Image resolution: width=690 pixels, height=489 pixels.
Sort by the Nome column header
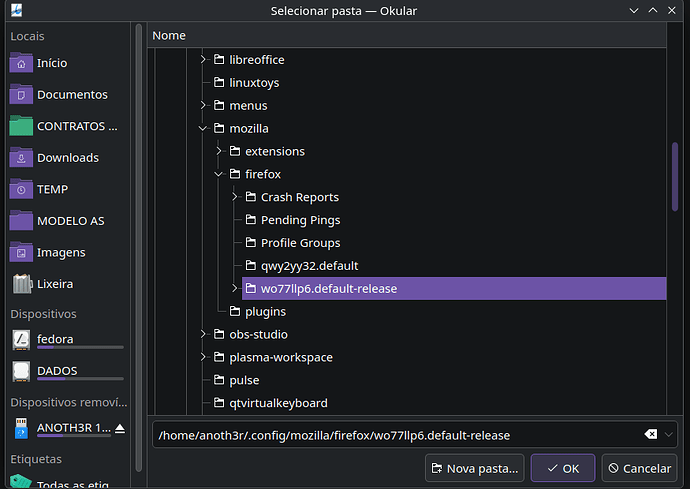tap(407, 35)
